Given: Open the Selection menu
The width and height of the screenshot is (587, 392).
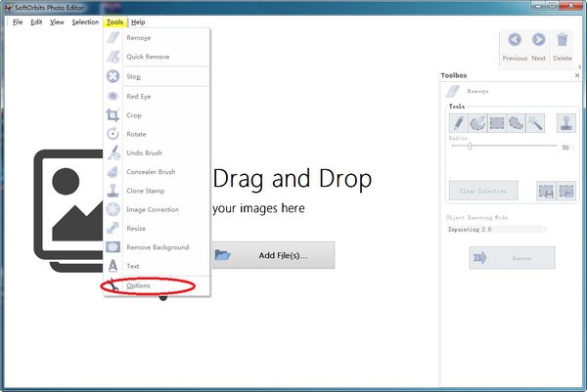Looking at the screenshot, I should click(x=85, y=22).
